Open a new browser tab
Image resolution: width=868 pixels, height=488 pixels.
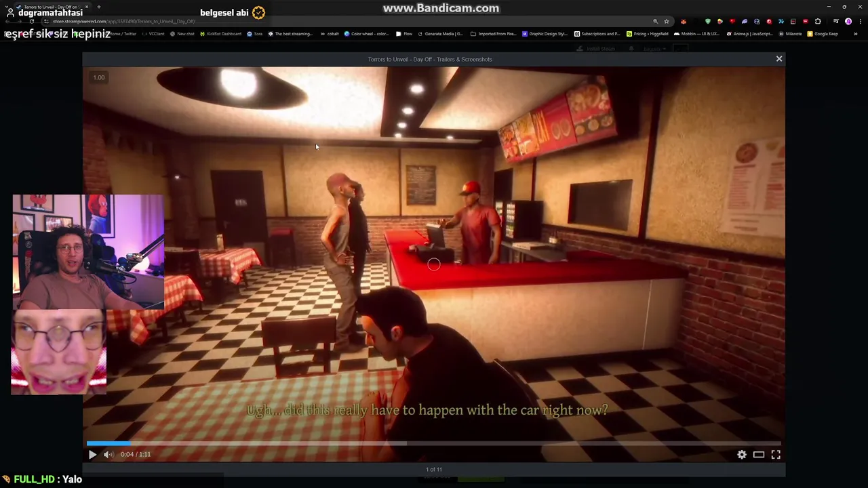[x=99, y=7]
